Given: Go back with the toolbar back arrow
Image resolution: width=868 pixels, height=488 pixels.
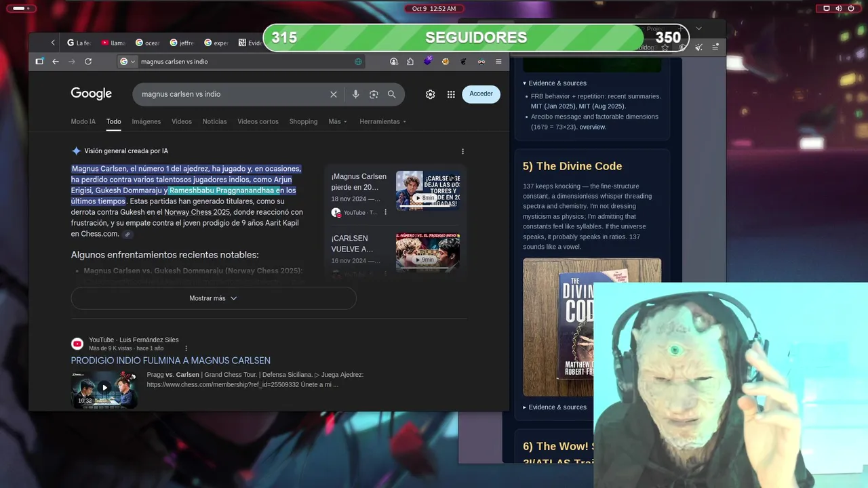Looking at the screenshot, I should tap(56, 61).
